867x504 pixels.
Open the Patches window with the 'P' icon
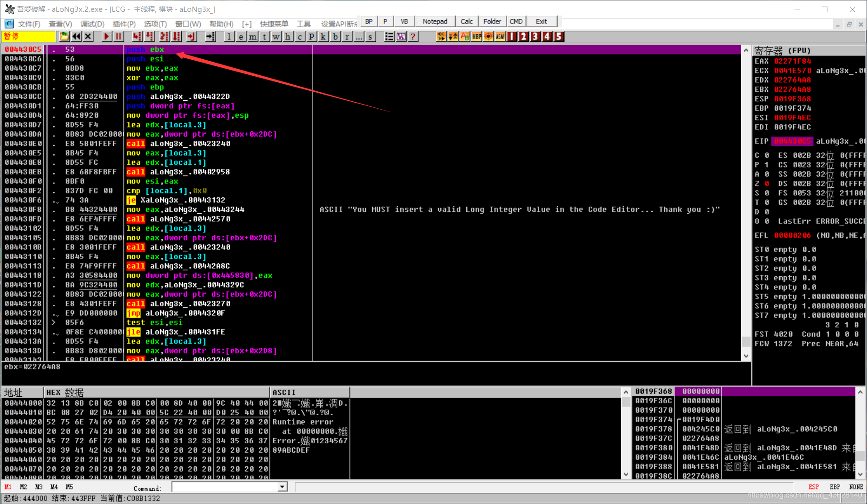(x=311, y=36)
